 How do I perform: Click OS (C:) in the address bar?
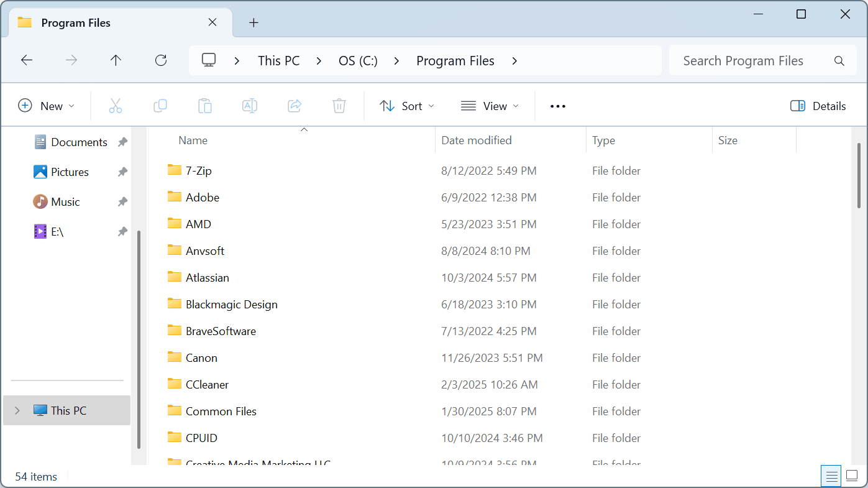[x=358, y=61]
